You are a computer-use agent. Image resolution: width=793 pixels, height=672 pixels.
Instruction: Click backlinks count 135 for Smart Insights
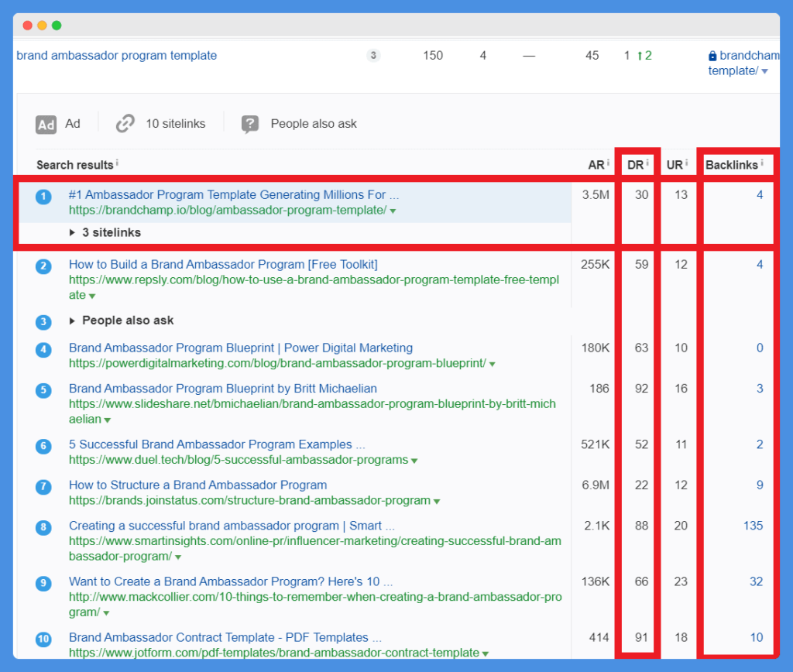(x=753, y=526)
